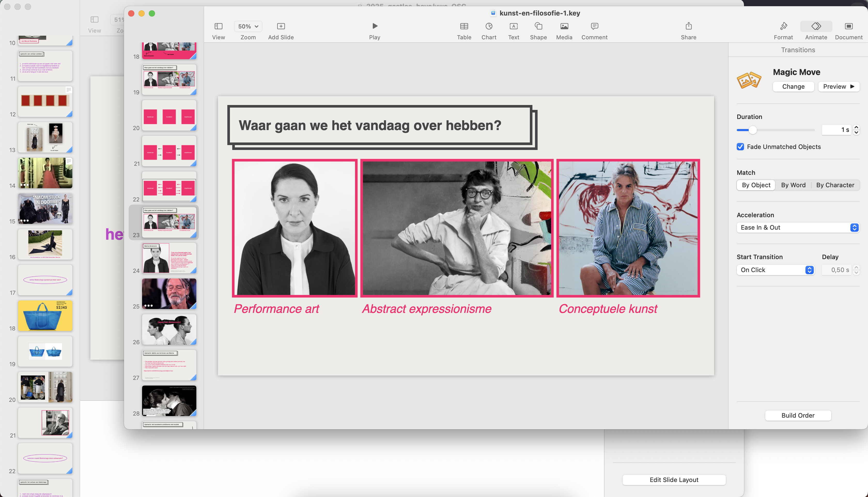868x497 pixels.
Task: Click the Conceptuele kunst caption
Action: (x=608, y=308)
